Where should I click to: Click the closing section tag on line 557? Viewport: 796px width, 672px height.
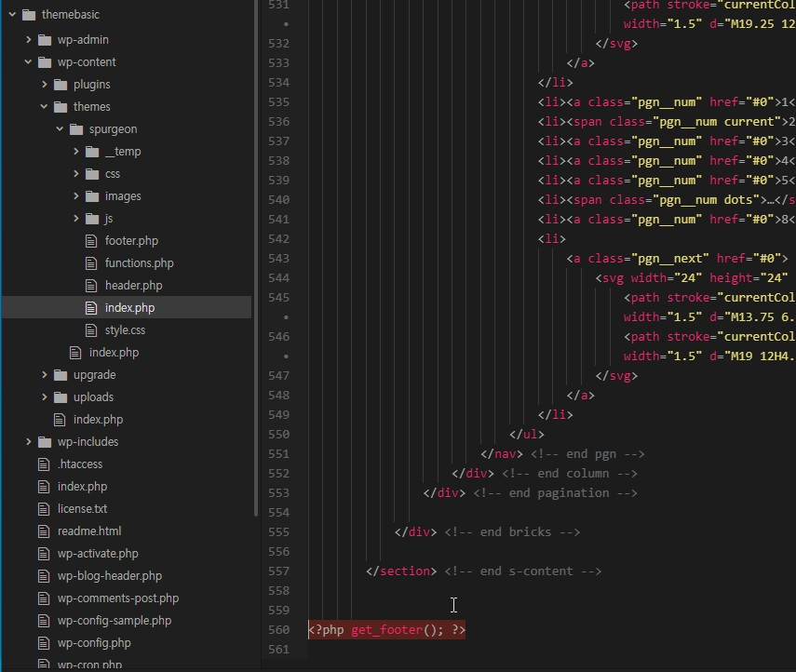point(401,571)
